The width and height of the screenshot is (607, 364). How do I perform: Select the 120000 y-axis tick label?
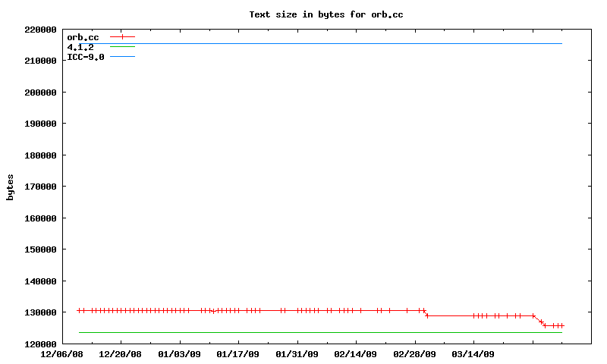(41, 344)
